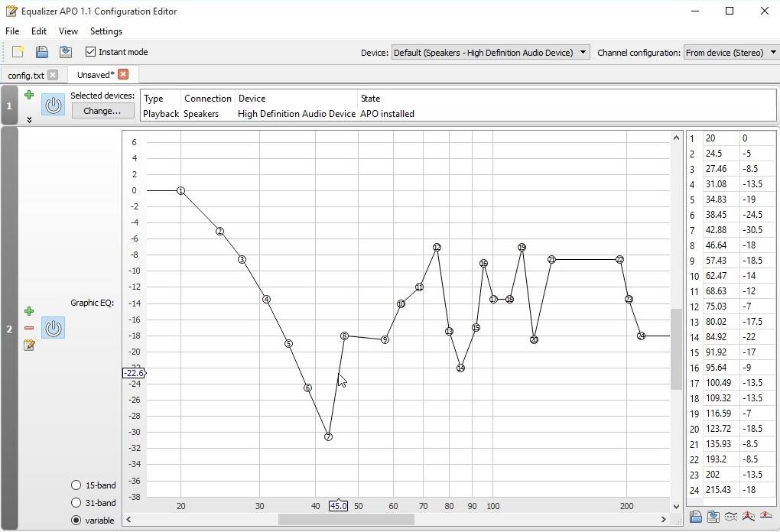Reset the EQ response to flat line
The height and width of the screenshot is (532, 780).
[766, 517]
